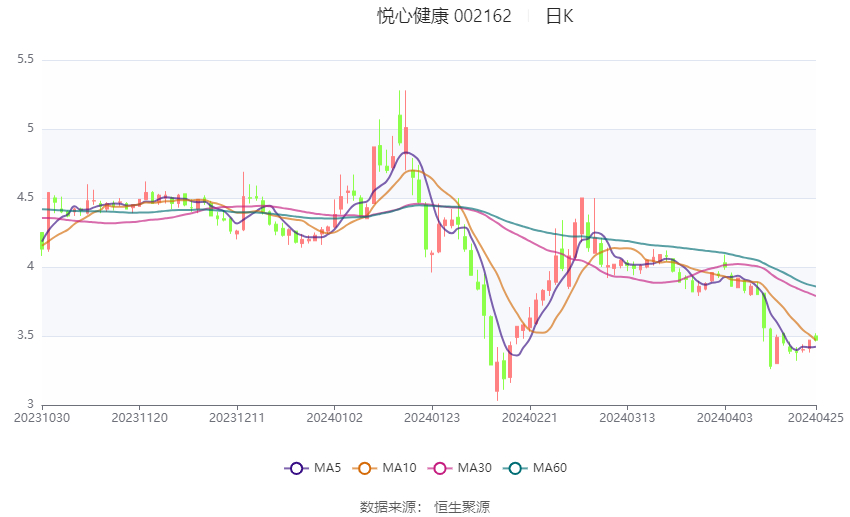Click the 数据来源: 恒生聚源 source text
The width and height of the screenshot is (850, 517).
coord(425,507)
